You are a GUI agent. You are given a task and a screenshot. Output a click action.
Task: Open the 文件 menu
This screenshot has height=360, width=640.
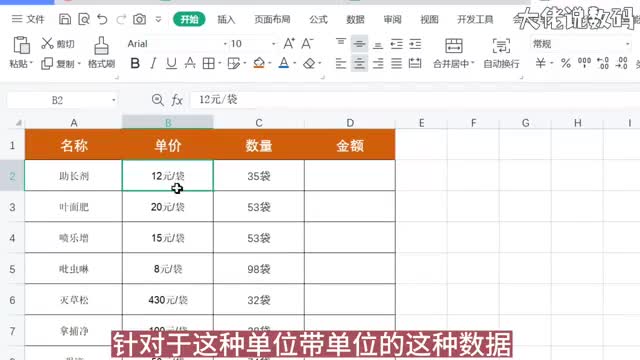click(x=28, y=19)
